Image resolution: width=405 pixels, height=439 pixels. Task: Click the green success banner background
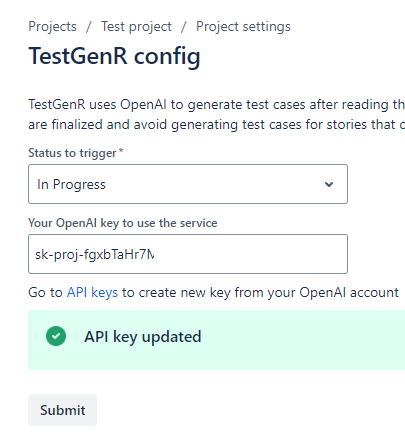coord(217,340)
